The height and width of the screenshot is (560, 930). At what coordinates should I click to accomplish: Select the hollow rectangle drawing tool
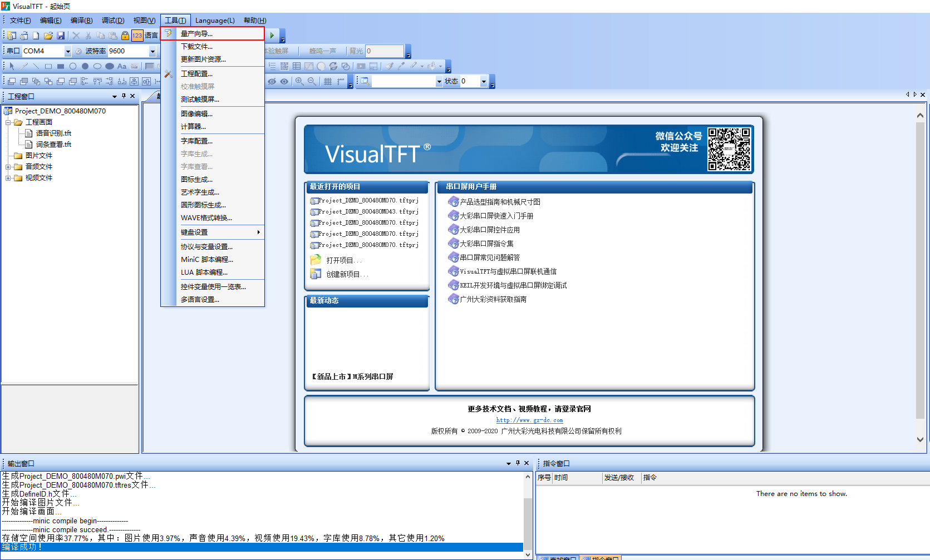pyautogui.click(x=48, y=66)
